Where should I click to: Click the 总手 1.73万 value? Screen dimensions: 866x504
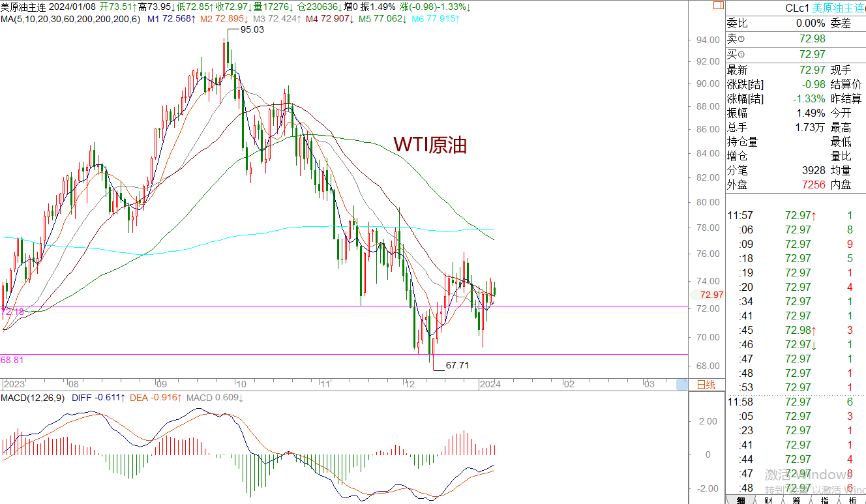pos(811,128)
